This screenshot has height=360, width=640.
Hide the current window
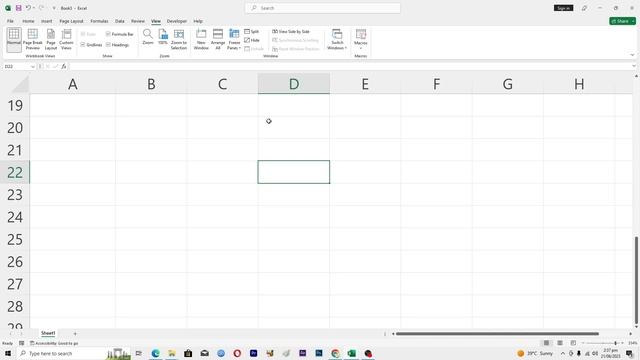coord(252,40)
